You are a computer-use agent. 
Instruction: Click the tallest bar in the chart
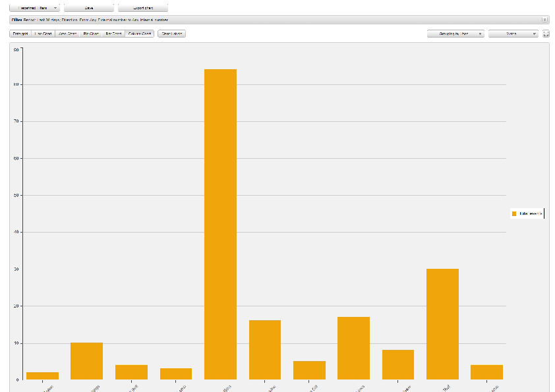(x=220, y=224)
